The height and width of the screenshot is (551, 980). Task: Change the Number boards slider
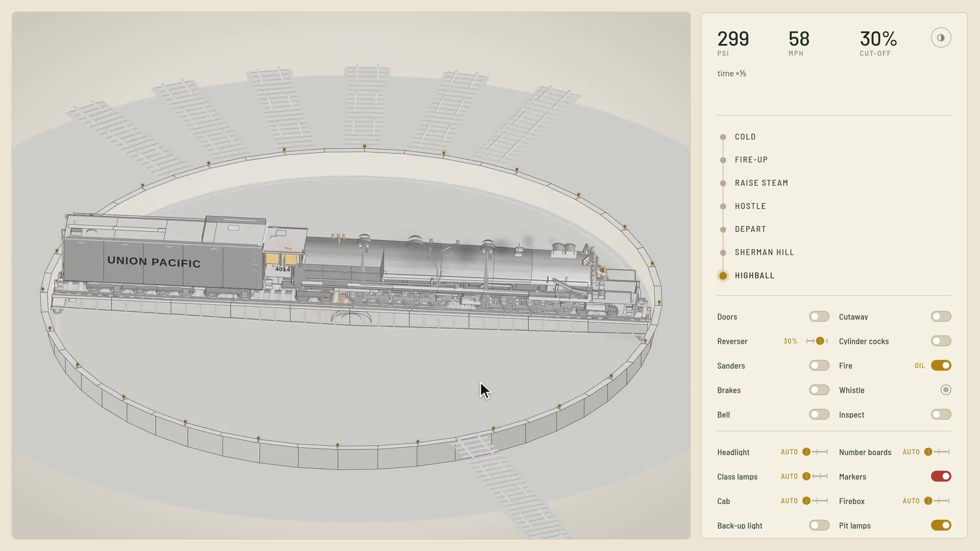[937, 452]
